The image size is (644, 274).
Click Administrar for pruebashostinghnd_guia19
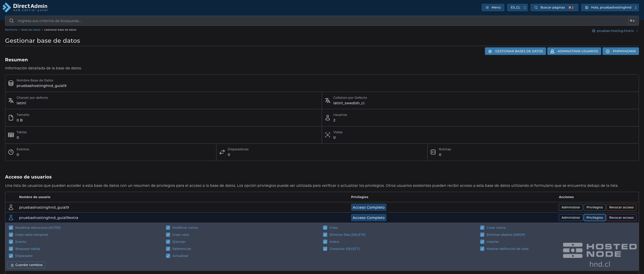pos(571,207)
